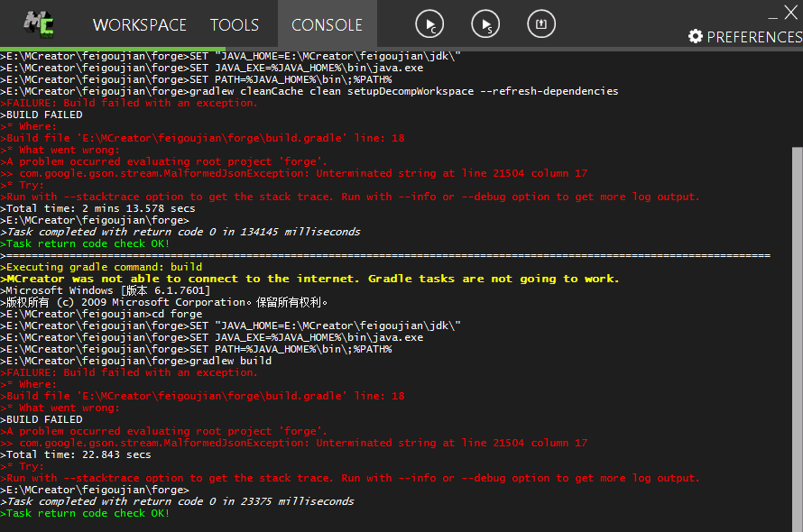This screenshot has width=803, height=532.
Task: Click the 'Total time: 2 mins 13.578 secs' line
Action: click(99, 208)
